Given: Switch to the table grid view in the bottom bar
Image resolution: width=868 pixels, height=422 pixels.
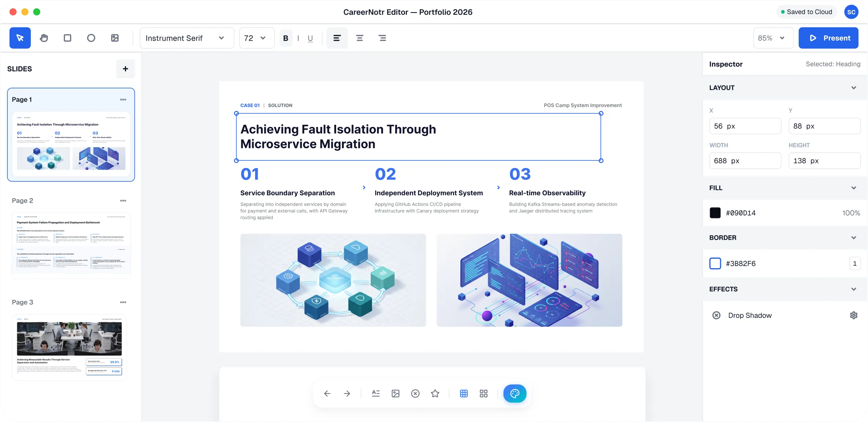Looking at the screenshot, I should pos(464,393).
